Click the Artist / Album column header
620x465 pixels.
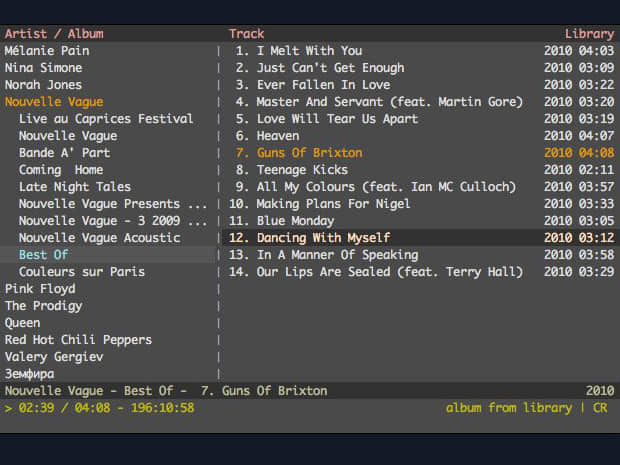[x=54, y=34]
